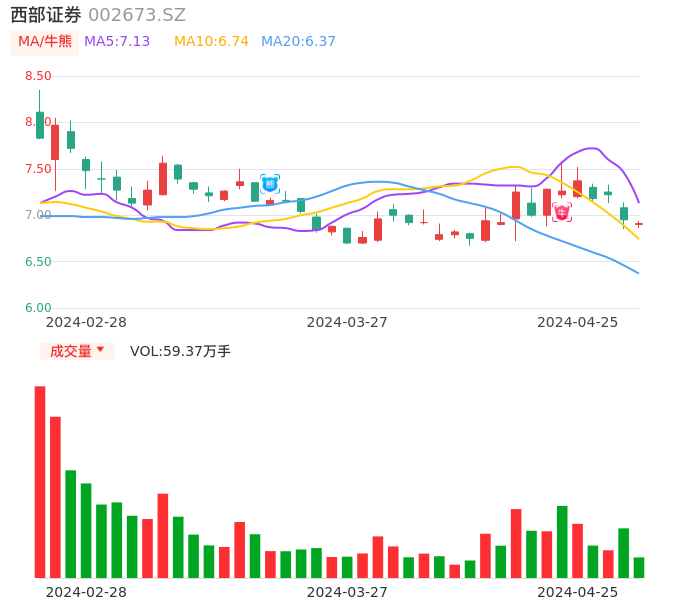
Task: Click the pink bull signal marker icon
Action: point(562,212)
